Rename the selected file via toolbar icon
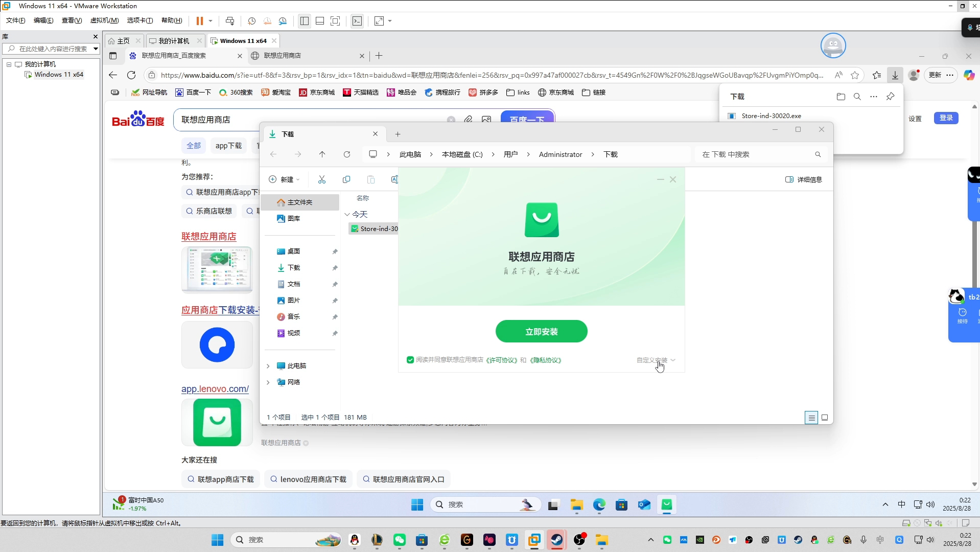Screen dimensions: 980x552 [394, 179]
